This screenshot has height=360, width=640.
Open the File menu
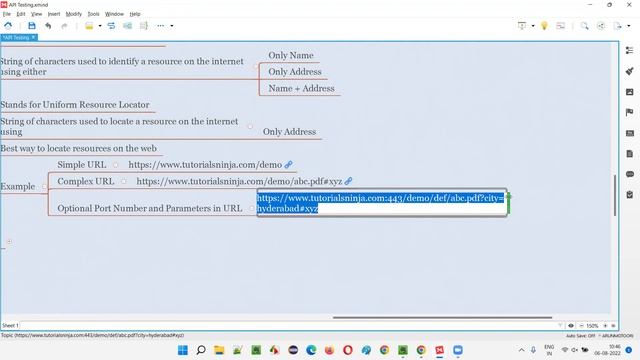click(x=7, y=14)
